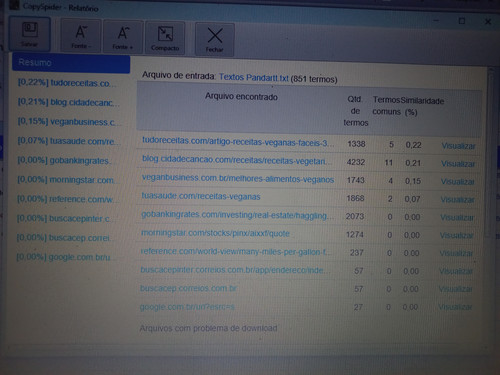Viewport: 500px width, 375px height.
Task: Open reference.com world-view link
Action: pos(236,251)
